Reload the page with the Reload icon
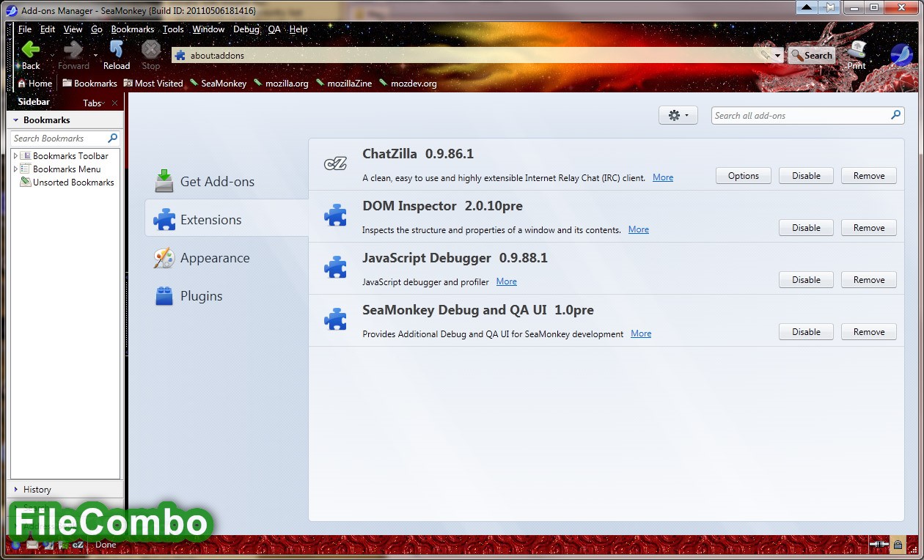Screen dimensions: 924x560 [x=116, y=50]
